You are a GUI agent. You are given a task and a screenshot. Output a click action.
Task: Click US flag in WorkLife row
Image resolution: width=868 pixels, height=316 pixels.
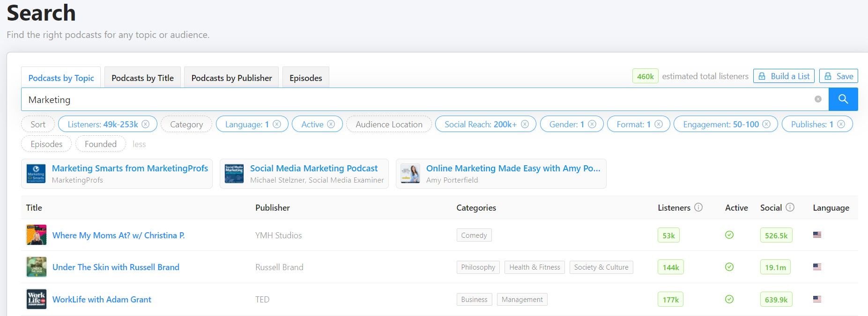coord(817,299)
